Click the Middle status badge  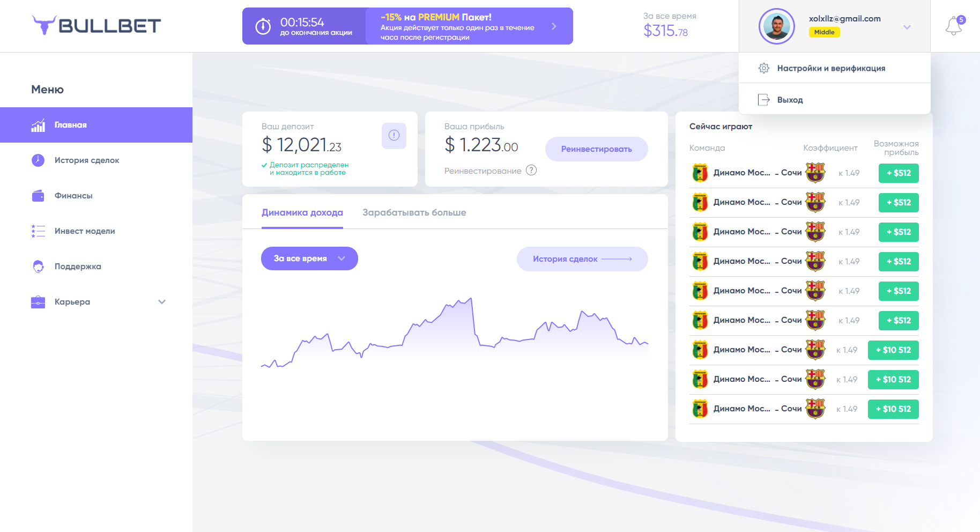[825, 32]
